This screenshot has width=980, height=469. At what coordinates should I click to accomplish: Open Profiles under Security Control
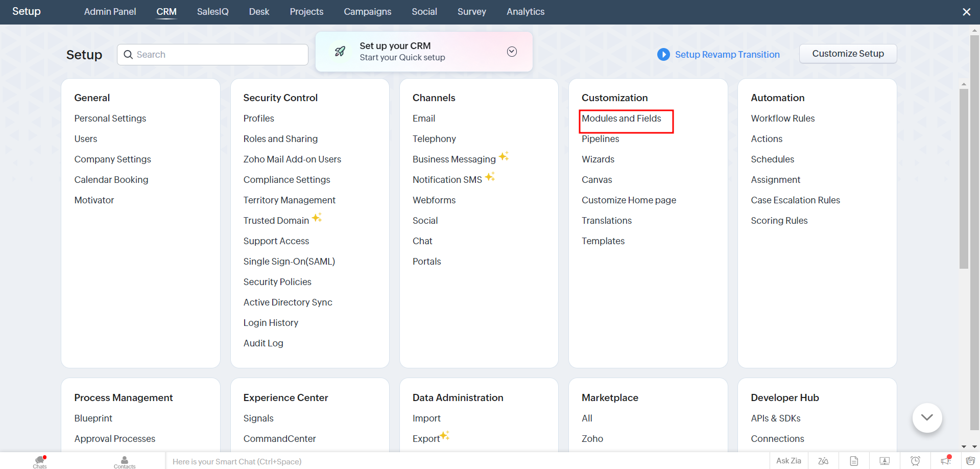tap(258, 119)
